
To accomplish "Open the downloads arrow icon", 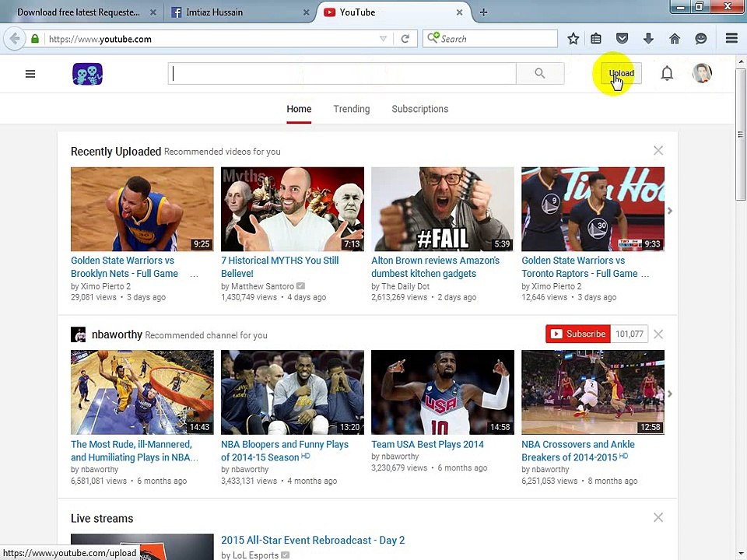I will (648, 39).
